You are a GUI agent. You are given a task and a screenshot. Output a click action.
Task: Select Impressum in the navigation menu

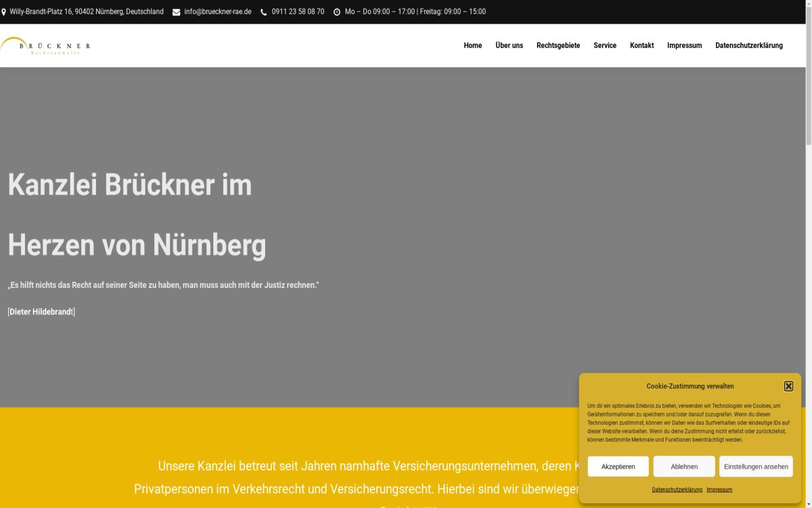684,45
